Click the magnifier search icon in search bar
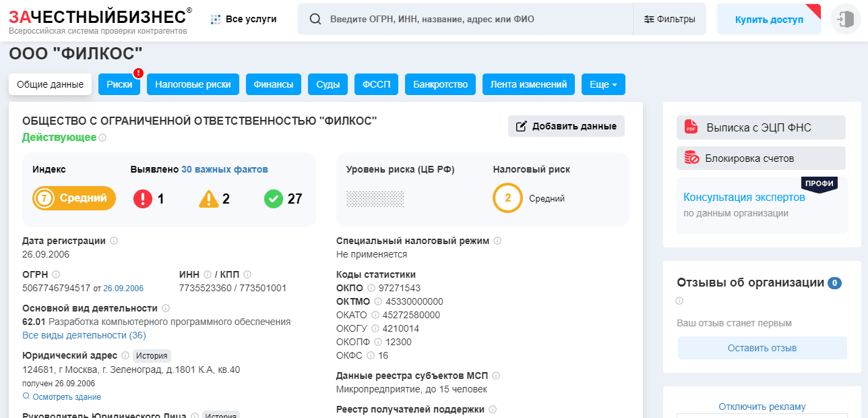This screenshot has width=868, height=418. click(315, 19)
